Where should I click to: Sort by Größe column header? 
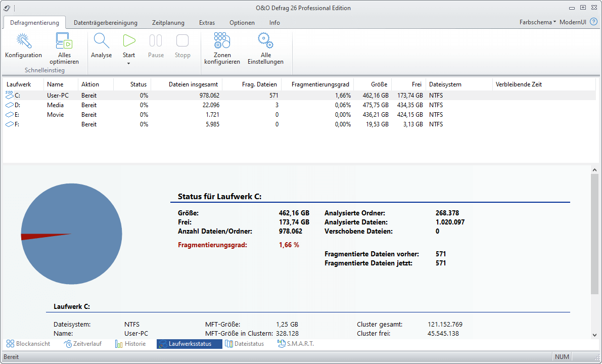(x=373, y=84)
